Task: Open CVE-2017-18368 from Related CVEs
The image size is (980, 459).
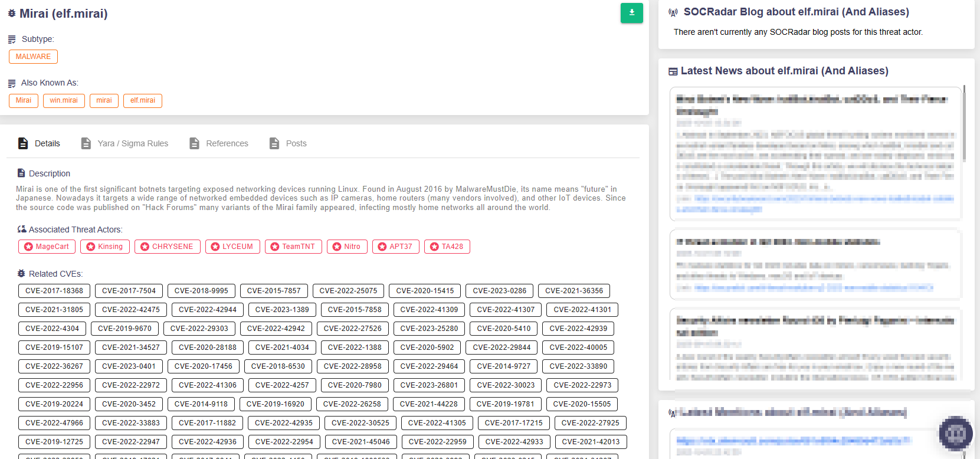Action: [54, 291]
